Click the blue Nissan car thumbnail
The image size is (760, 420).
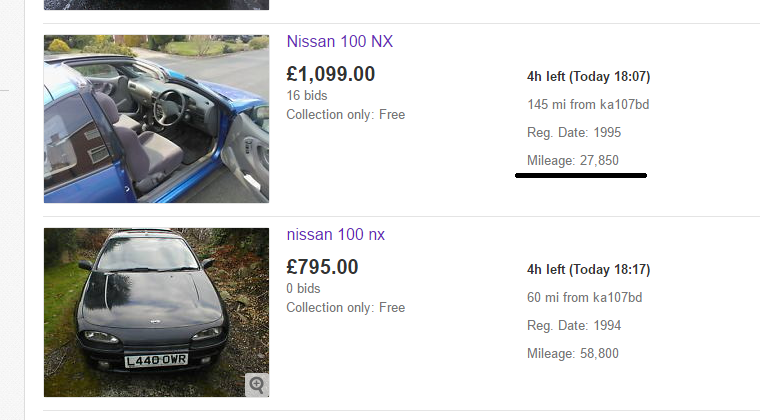click(x=156, y=119)
